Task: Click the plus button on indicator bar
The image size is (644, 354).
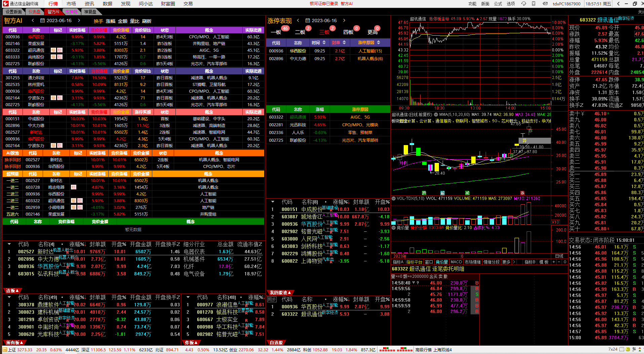Action: point(554,262)
